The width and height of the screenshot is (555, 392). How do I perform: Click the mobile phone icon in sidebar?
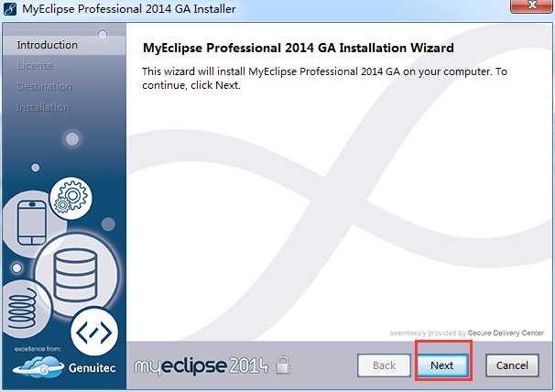(32, 223)
